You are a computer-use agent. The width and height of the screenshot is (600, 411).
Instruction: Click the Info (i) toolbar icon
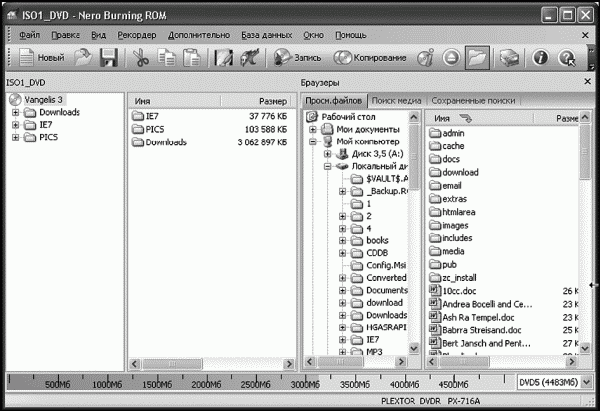click(x=540, y=58)
